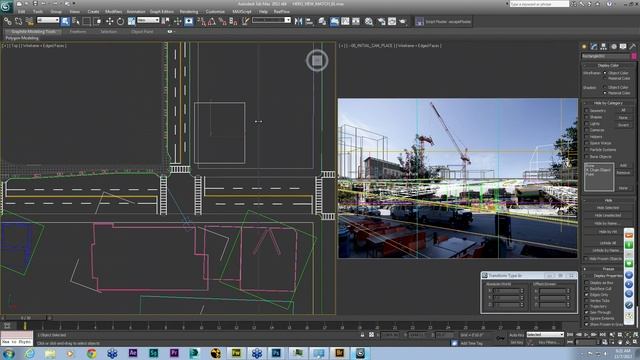This screenshot has height=360, width=640.
Task: Select the Object Paint ribbon tab
Action: (142, 31)
